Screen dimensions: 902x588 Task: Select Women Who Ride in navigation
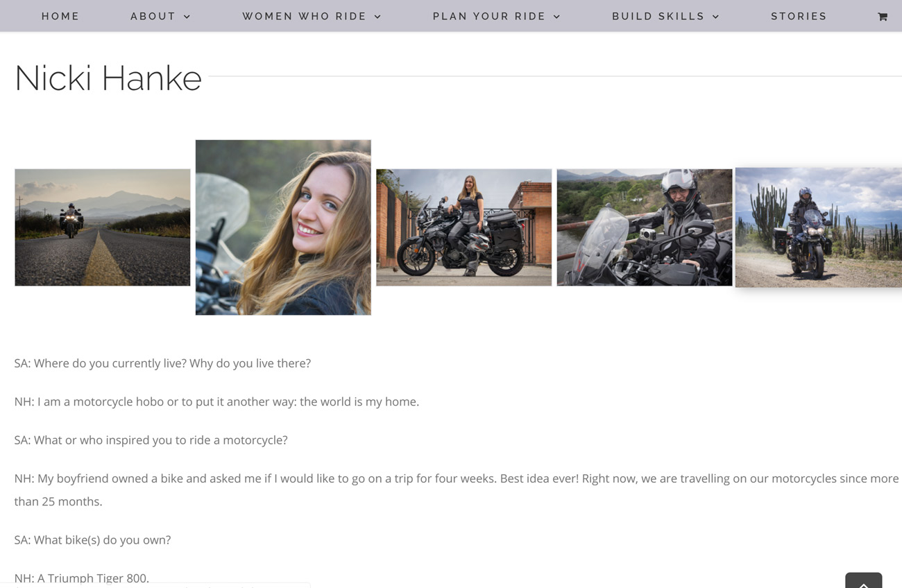(x=304, y=16)
